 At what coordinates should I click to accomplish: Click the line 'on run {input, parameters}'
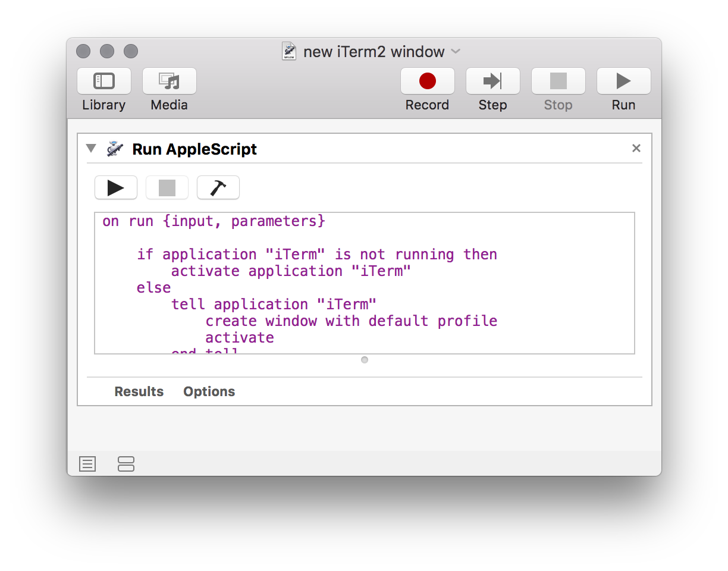[x=214, y=221]
